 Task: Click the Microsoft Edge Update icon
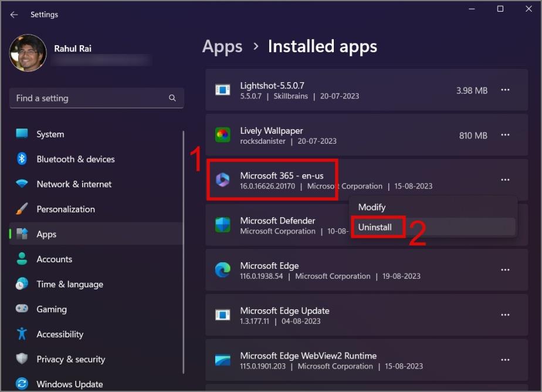223,315
